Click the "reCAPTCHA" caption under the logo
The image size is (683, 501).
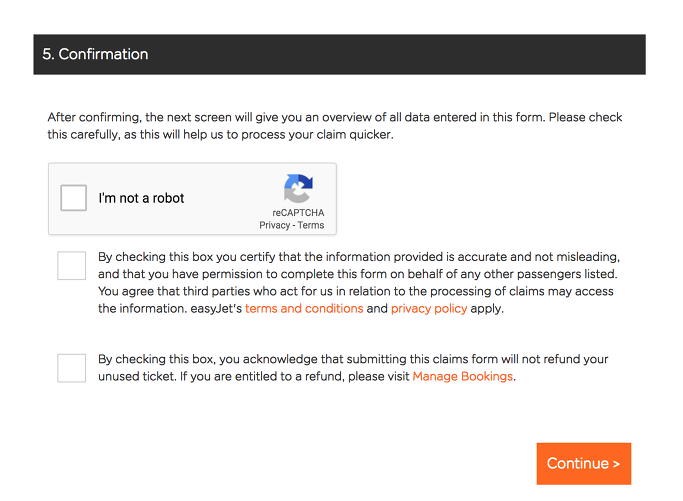tap(298, 213)
